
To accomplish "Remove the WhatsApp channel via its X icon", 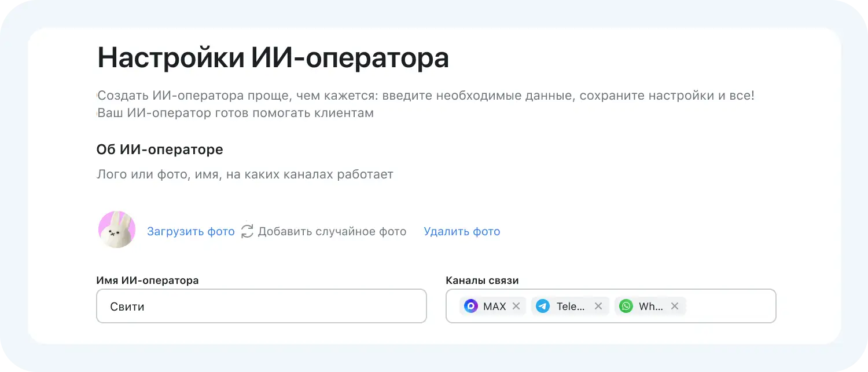I will tap(674, 306).
